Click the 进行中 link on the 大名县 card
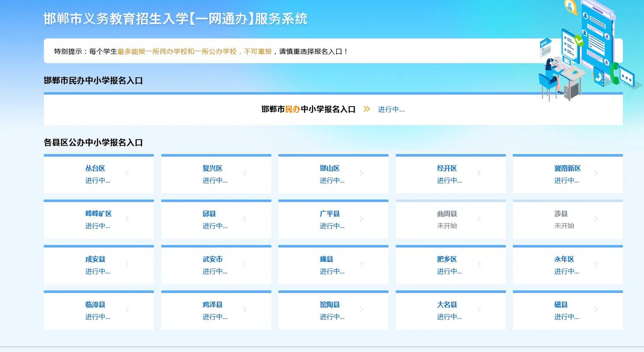 tap(449, 317)
